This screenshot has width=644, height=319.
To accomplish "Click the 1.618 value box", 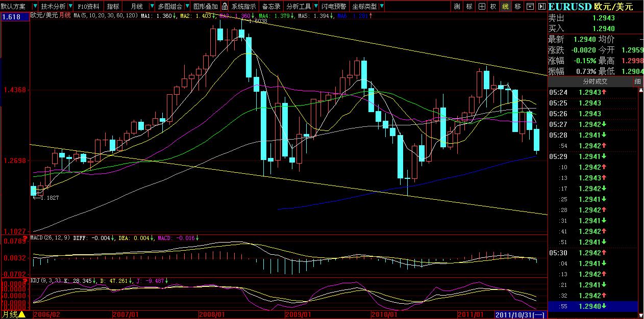I will click(x=14, y=17).
